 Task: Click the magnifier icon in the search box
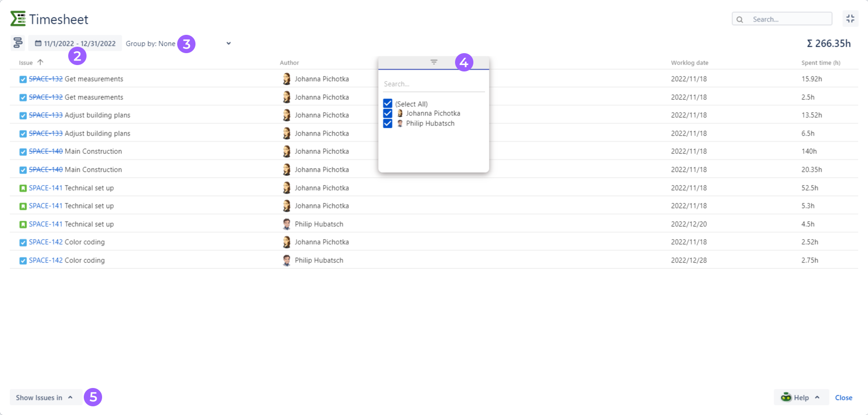(740, 19)
